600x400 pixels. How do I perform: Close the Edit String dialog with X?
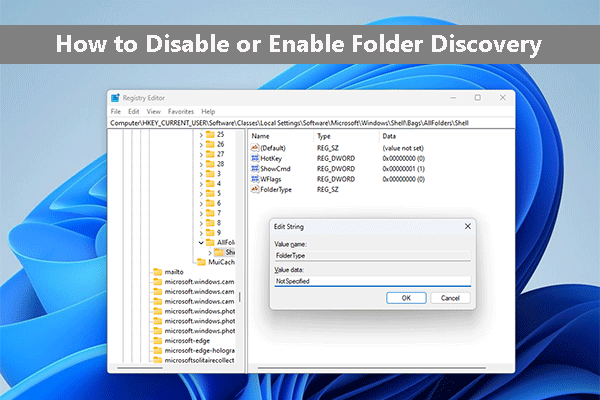tap(468, 227)
